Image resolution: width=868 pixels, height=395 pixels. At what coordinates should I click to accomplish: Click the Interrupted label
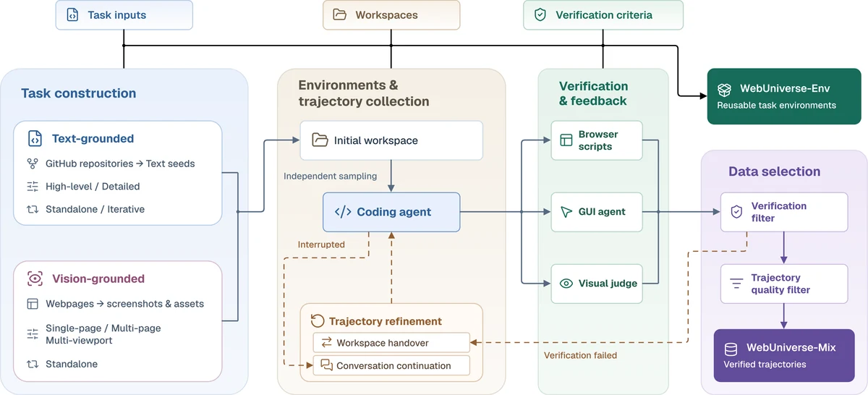click(x=321, y=245)
